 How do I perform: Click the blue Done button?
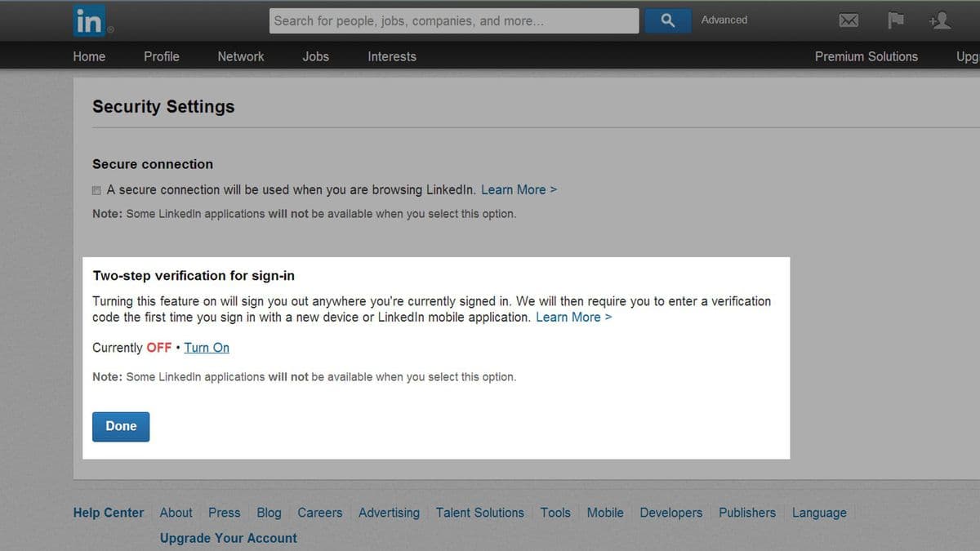coord(121,426)
